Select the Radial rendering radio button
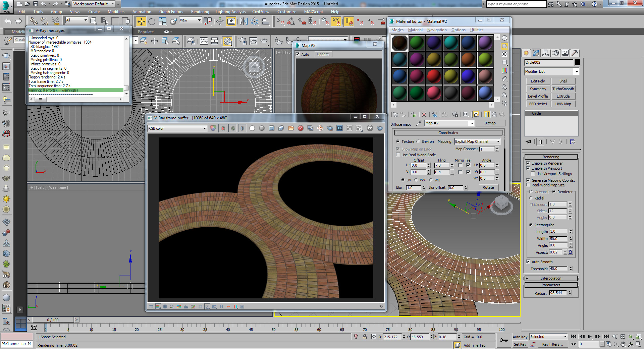644x349 pixels. pos(531,198)
